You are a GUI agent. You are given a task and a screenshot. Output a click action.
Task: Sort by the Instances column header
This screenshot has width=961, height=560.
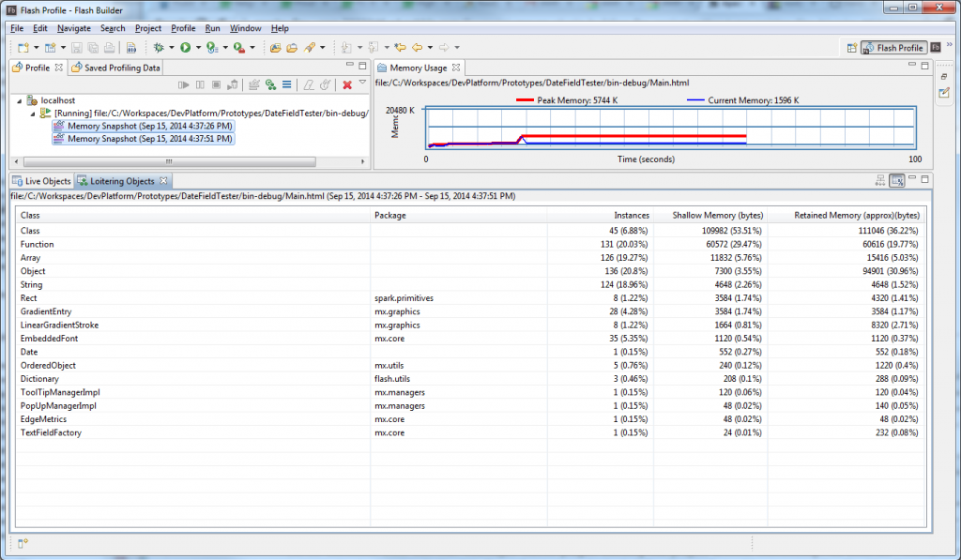(631, 215)
